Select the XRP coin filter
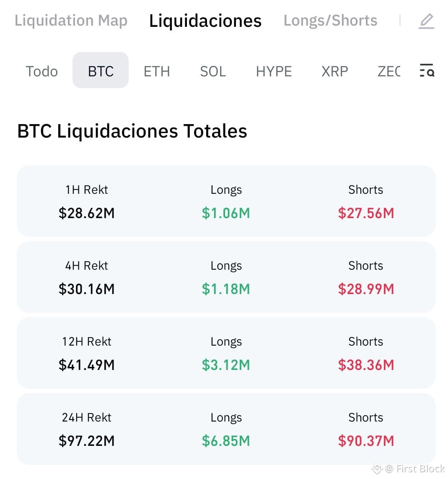Viewport: 448px width, 479px height. pos(334,71)
